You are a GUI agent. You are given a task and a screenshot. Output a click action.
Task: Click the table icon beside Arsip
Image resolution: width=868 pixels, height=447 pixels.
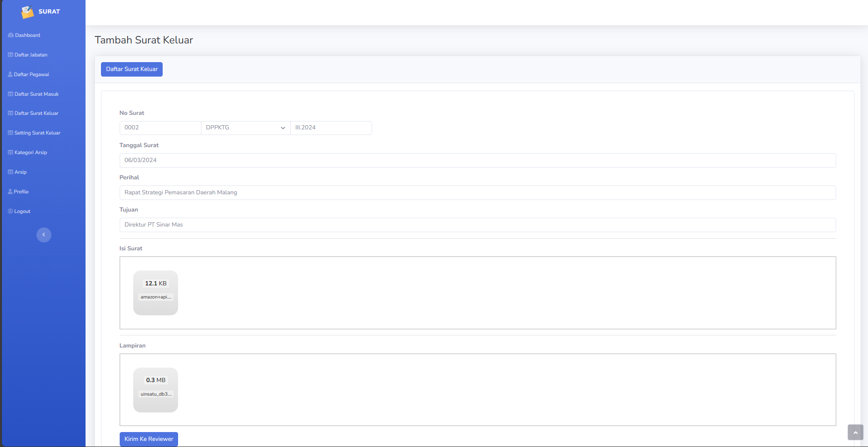pyautogui.click(x=11, y=172)
